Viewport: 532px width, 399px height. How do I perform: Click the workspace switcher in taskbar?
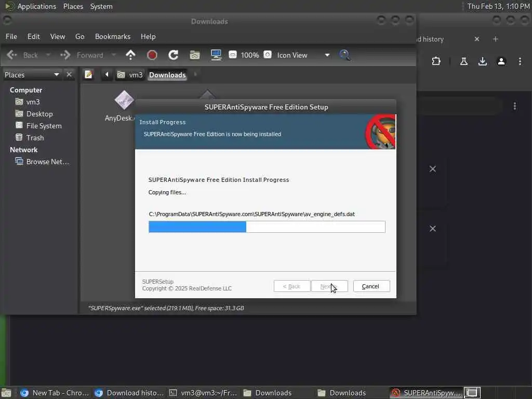[x=472, y=393]
